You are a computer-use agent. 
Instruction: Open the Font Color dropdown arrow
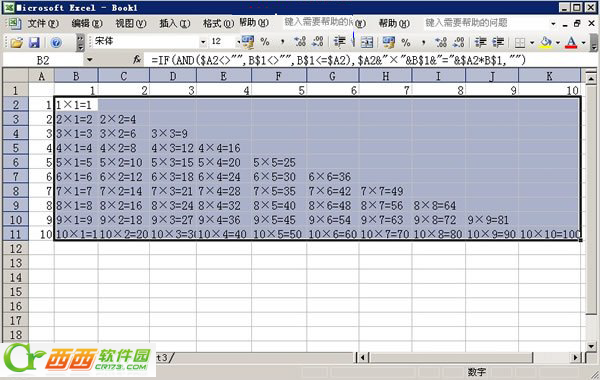coord(583,42)
